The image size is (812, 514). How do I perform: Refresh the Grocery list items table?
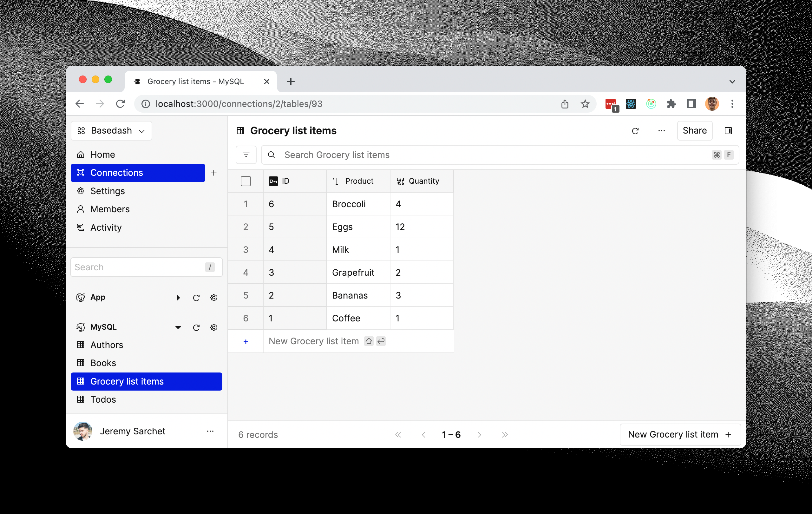[x=635, y=131]
